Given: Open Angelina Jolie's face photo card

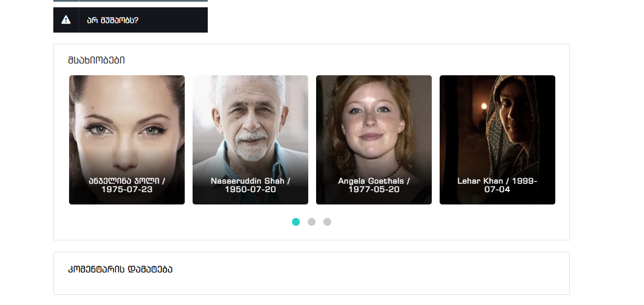Looking at the screenshot, I should point(126,140).
